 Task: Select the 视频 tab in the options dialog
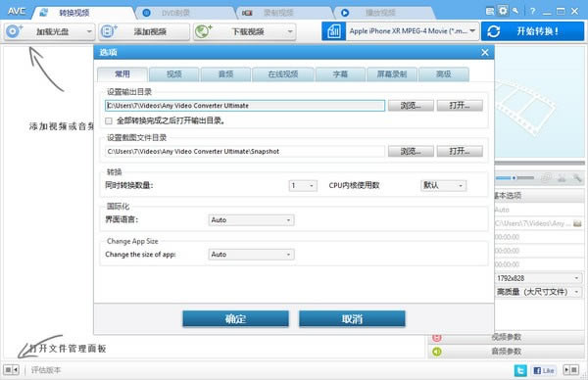point(174,74)
